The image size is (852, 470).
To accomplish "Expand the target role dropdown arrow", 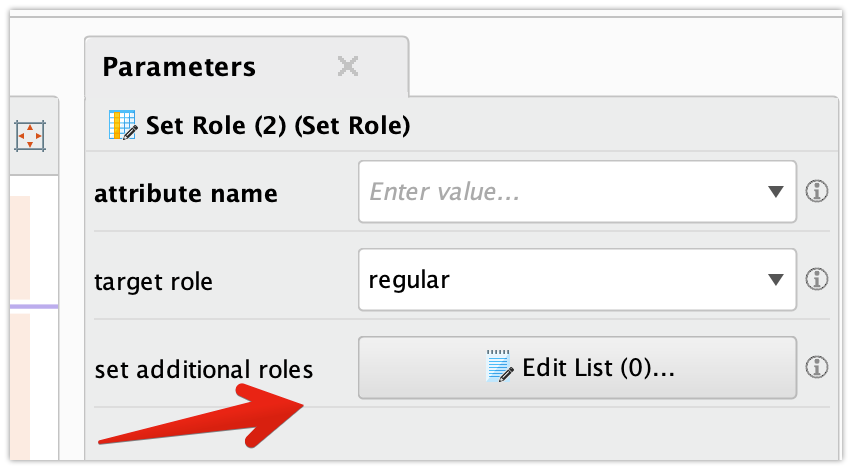I will [x=775, y=279].
